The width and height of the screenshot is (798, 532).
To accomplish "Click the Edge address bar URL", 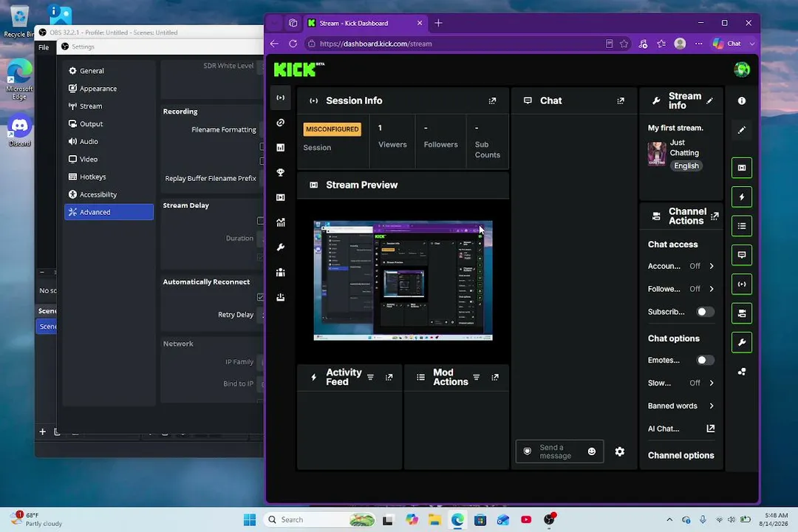I will [x=375, y=44].
